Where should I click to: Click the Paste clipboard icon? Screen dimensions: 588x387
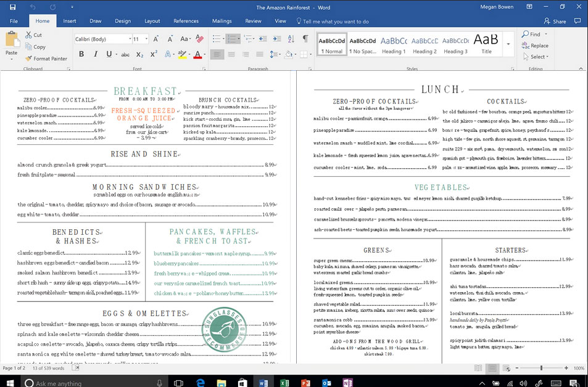pyautogui.click(x=12, y=39)
